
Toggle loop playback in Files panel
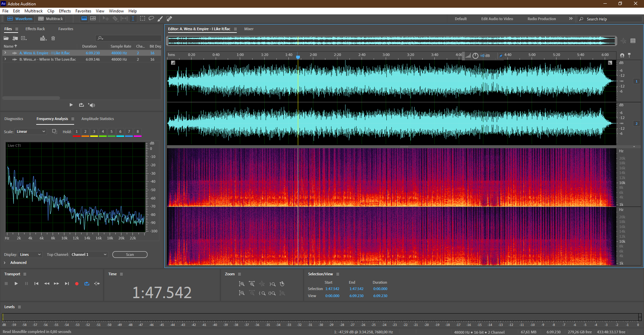[82, 105]
